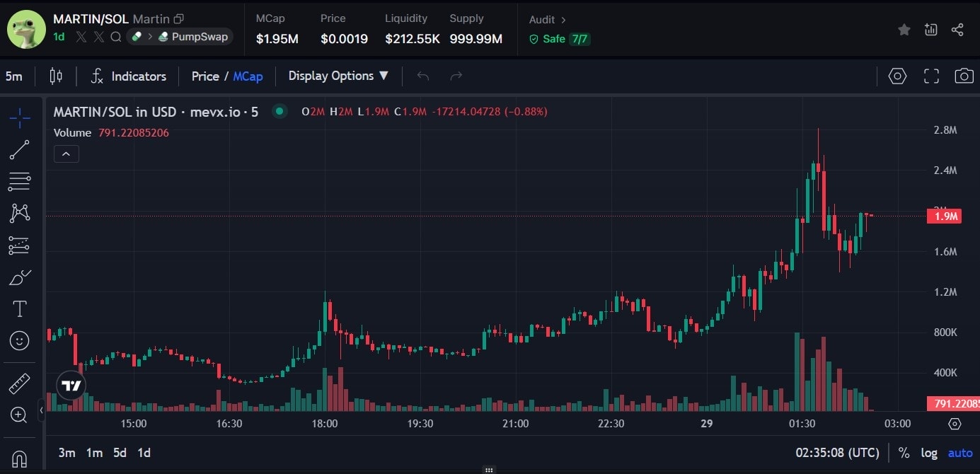Screen dimensions: 980x474
Task: Toggle percent scale mode
Action: 904,453
